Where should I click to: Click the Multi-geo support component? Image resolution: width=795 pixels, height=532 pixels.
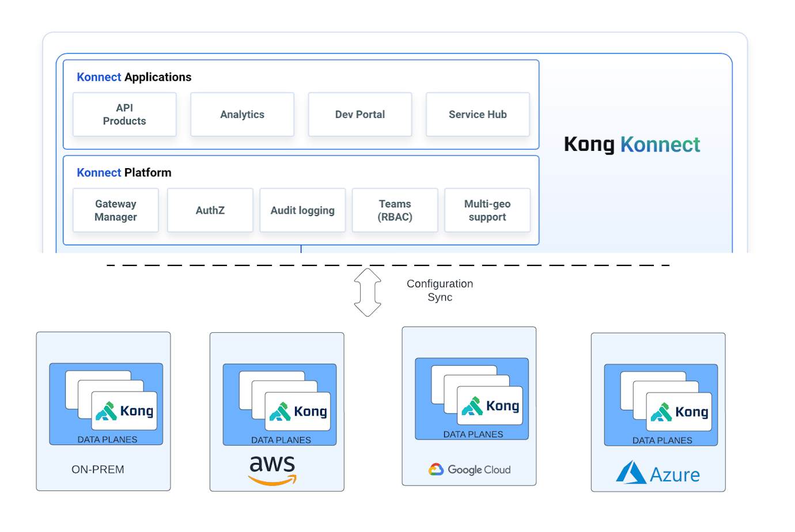487,210
